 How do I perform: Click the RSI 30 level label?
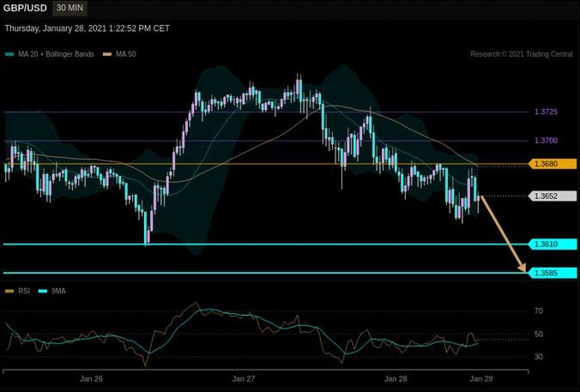(539, 357)
